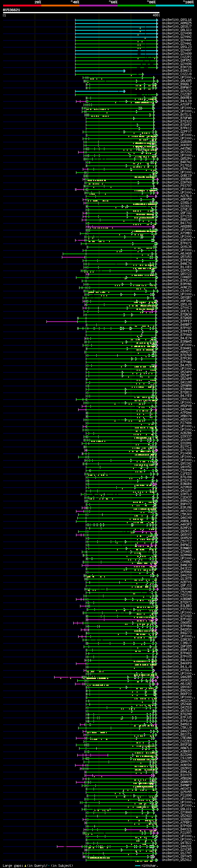Select the AV536621 query name
Viewport: 197px width, 868px height.
(x=11, y=10)
